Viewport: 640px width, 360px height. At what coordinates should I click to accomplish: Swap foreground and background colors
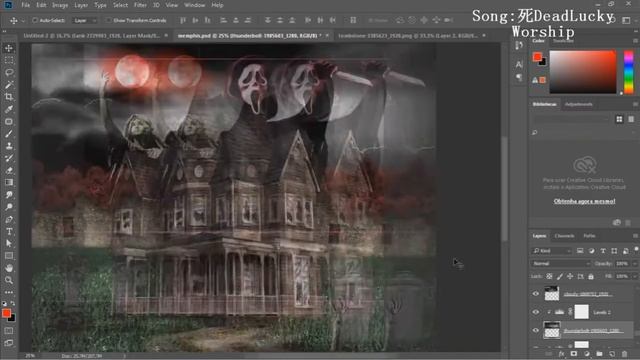(13, 303)
